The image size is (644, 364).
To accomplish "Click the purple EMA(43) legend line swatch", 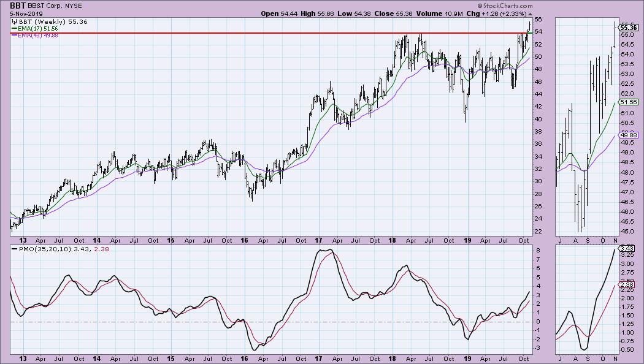I will tap(14, 36).
